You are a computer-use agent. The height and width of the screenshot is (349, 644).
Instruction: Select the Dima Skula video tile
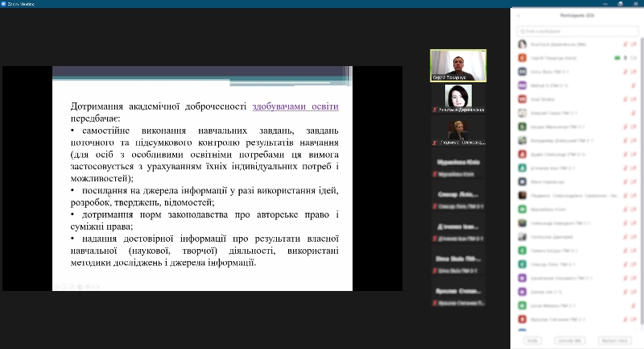coord(458,260)
